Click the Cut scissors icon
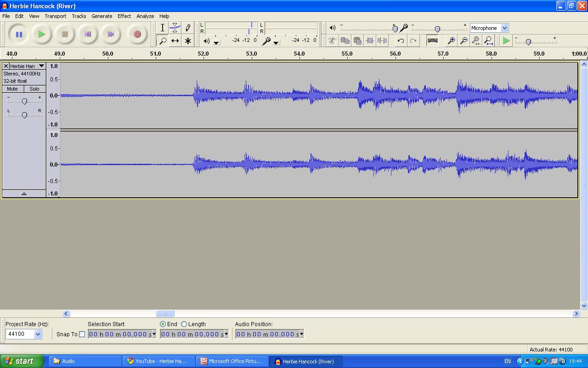 click(332, 40)
